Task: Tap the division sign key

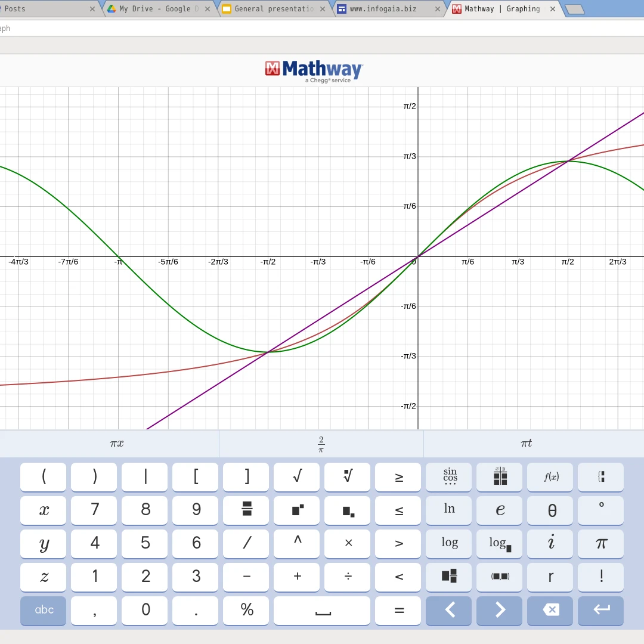Action: [347, 577]
